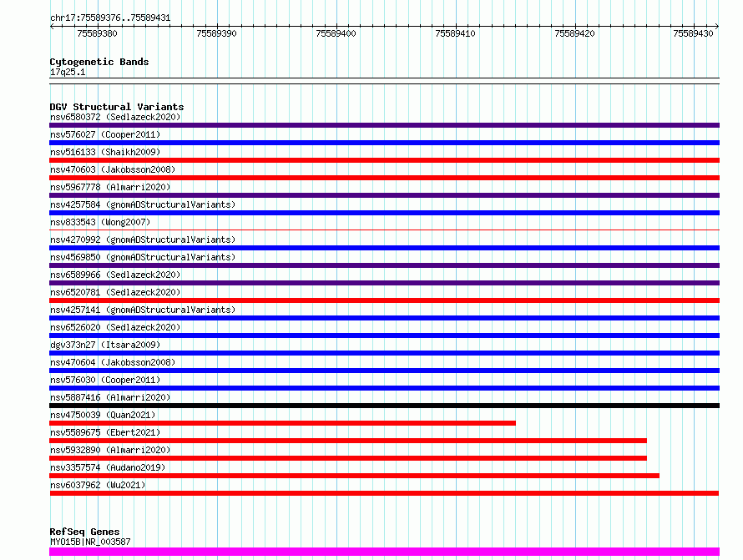Click the purple bar under nsv4569850
This screenshot has height=560, width=743.
coord(384,265)
